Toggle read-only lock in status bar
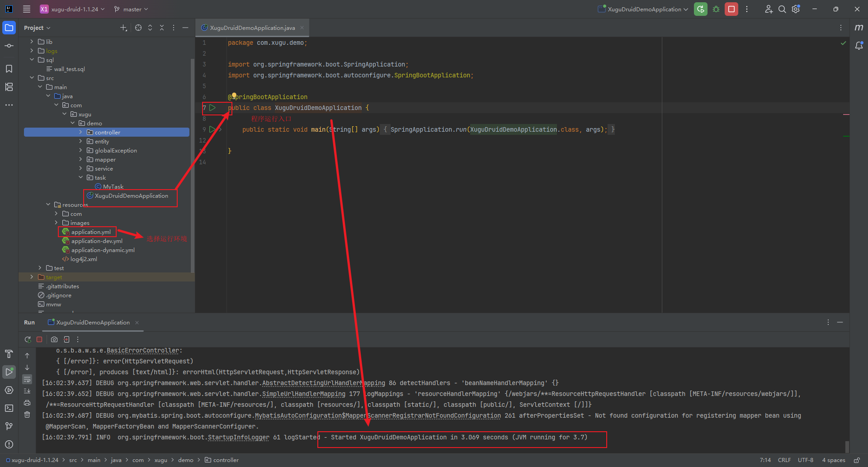The height and width of the screenshot is (467, 868). (x=857, y=460)
